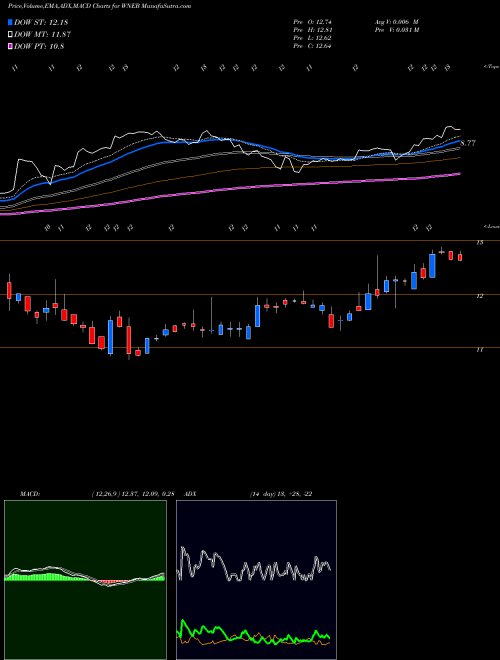The image size is (500, 660).
Task: Click the ADX values '(14 day) 18, +28, -22'
Action: 281,494
